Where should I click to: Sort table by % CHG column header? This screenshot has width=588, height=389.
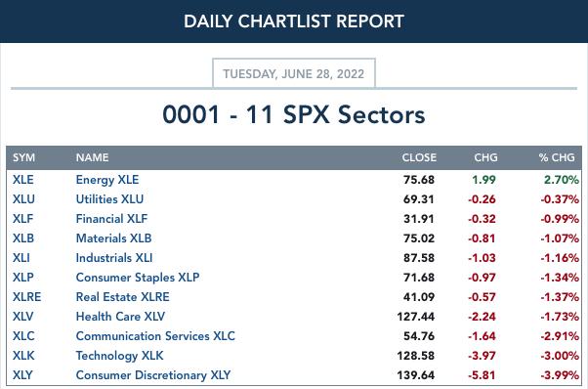[557, 157]
